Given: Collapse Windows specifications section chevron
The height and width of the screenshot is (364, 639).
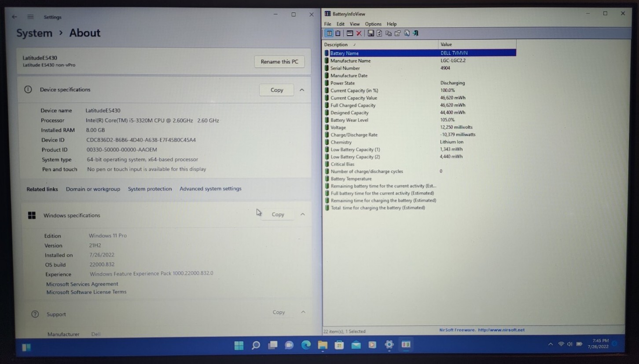Looking at the screenshot, I should pos(302,215).
